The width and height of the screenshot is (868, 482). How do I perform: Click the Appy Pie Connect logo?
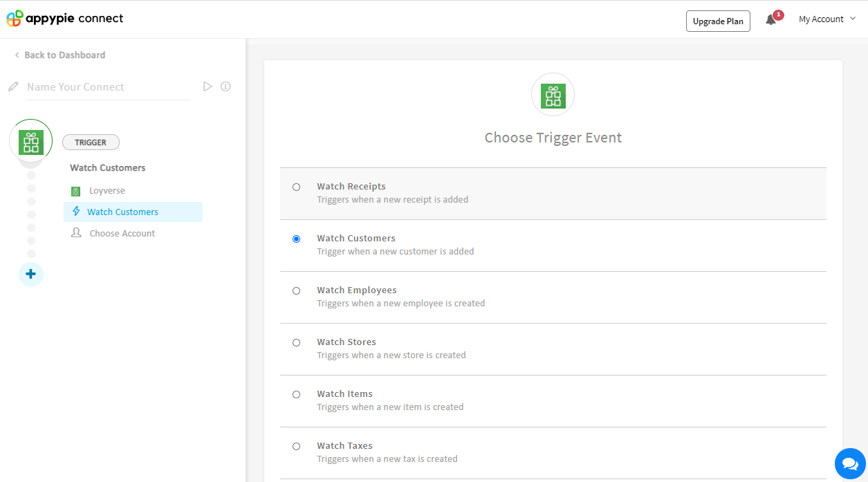tap(64, 19)
